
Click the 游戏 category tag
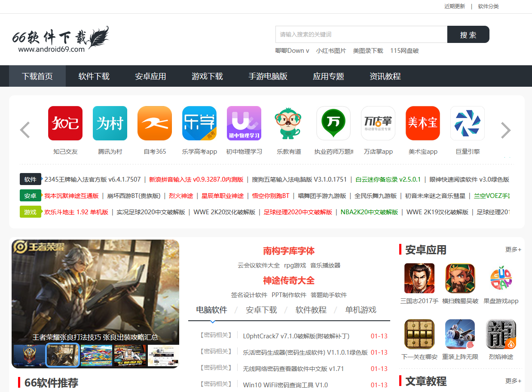click(x=31, y=212)
